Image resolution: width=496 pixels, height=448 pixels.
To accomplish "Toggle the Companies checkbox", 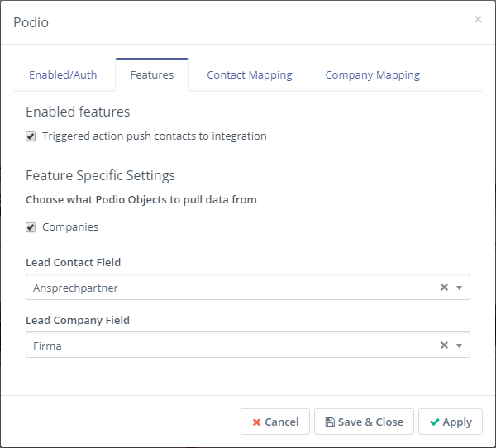I will (31, 227).
